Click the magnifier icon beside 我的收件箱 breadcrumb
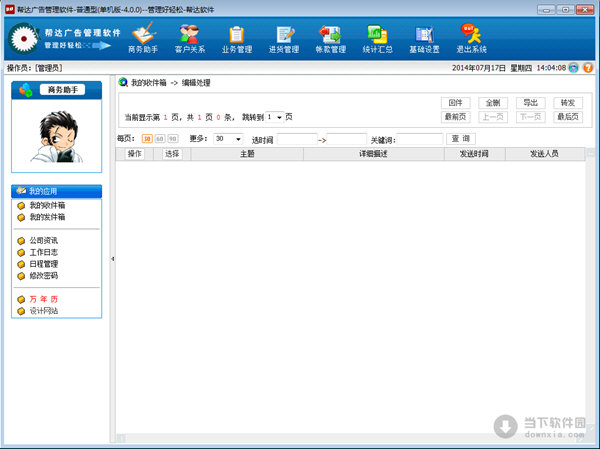The image size is (600, 449). tap(123, 82)
